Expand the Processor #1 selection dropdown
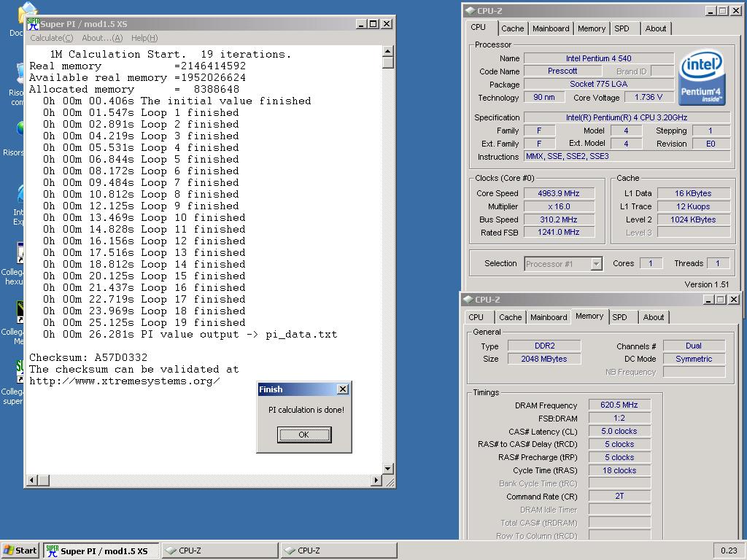The image size is (747, 560). (596, 264)
